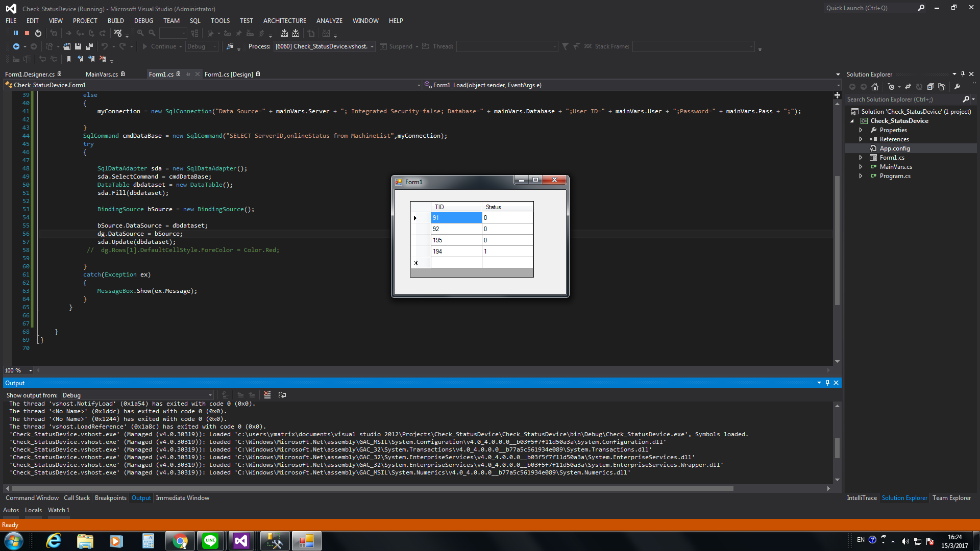Save all files with the multi-disk icon
The height and width of the screenshot is (551, 980).
(x=89, y=46)
